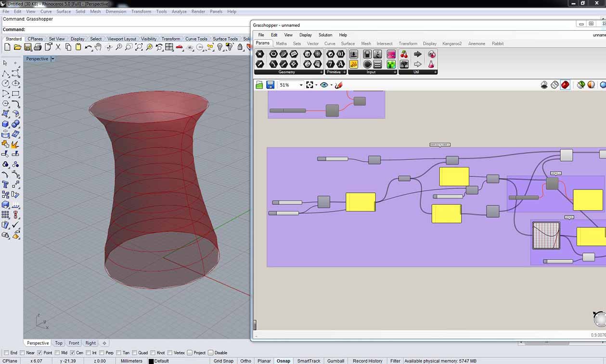606x364 pixels.
Task: Click the Grasshopper sketch brush icon
Action: point(338,85)
